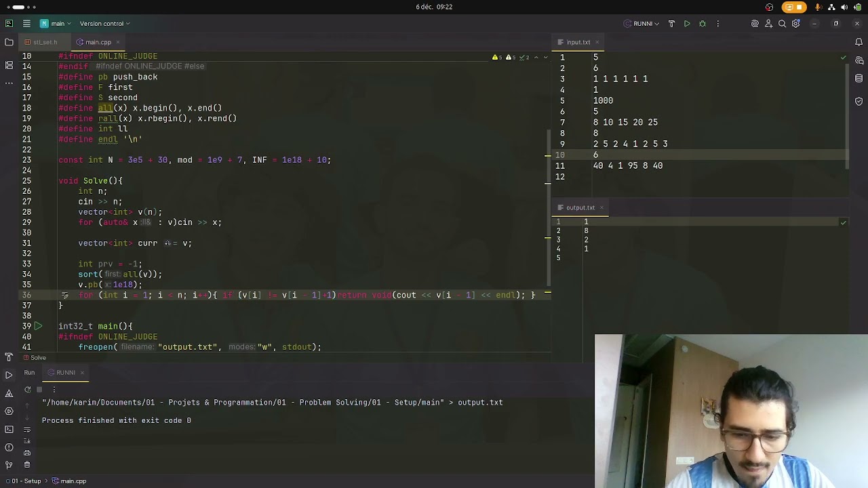Select the main.cpp editor tab
The height and width of the screenshot is (488, 868).
tap(98, 42)
